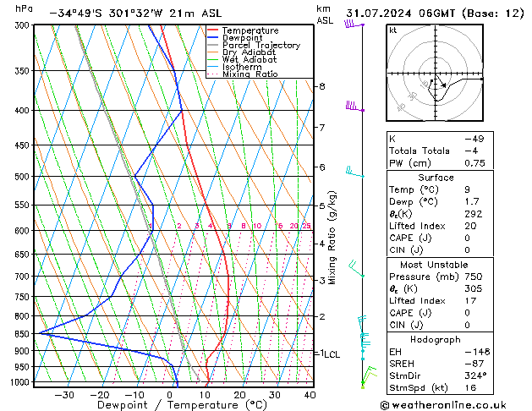Click the red Temperature legend line
This screenshot has width=532, height=411.
point(214,30)
